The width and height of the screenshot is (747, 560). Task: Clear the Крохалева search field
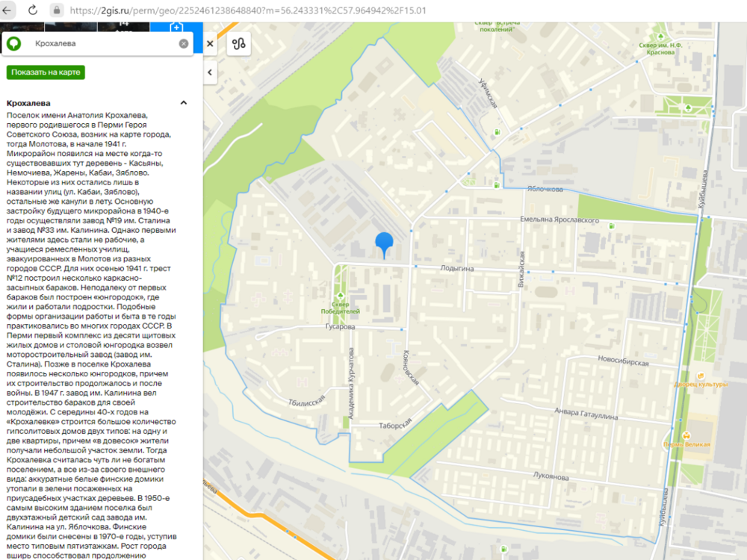coord(184,44)
